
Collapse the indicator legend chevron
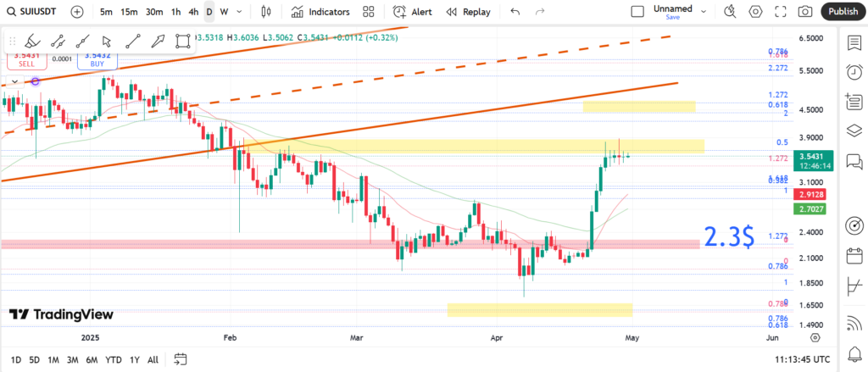(x=14, y=81)
